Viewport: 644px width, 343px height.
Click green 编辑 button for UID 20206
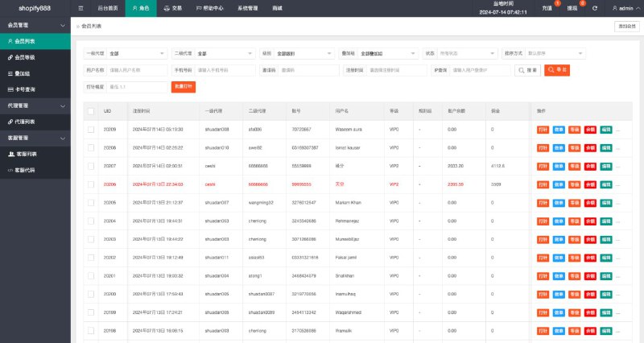click(x=606, y=185)
